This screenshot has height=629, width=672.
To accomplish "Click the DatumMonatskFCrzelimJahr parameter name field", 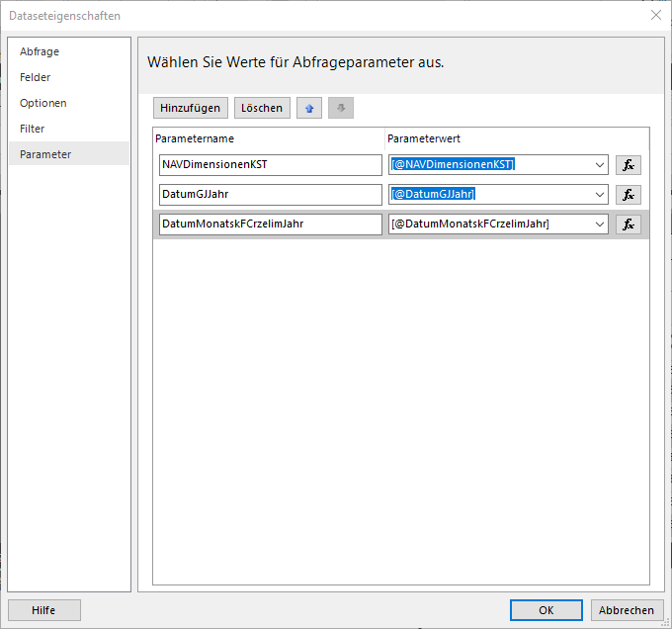I will coord(271,225).
